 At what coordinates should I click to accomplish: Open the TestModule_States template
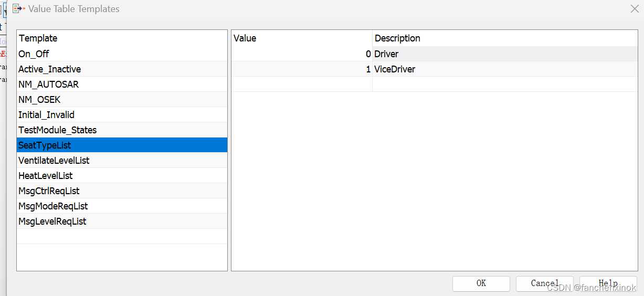point(122,130)
